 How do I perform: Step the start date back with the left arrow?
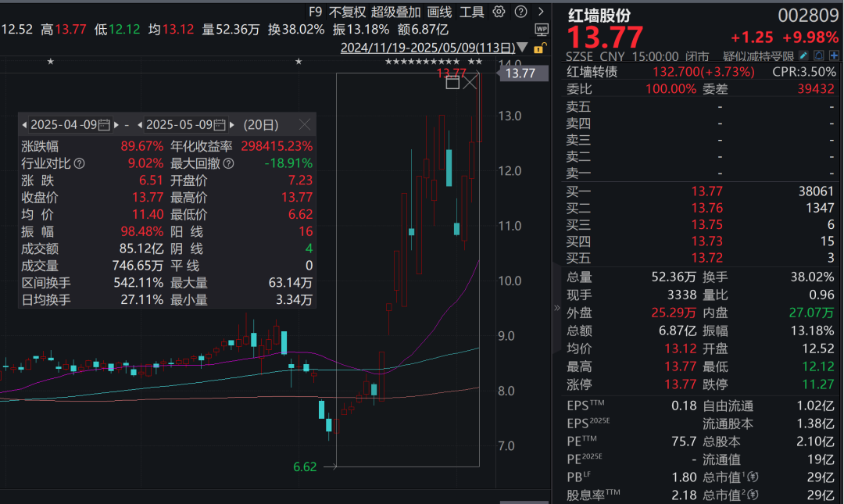(26, 123)
